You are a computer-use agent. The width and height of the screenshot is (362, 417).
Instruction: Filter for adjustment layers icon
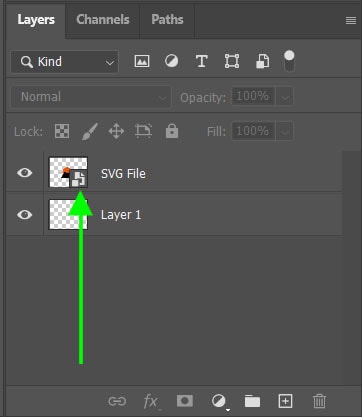(x=171, y=61)
